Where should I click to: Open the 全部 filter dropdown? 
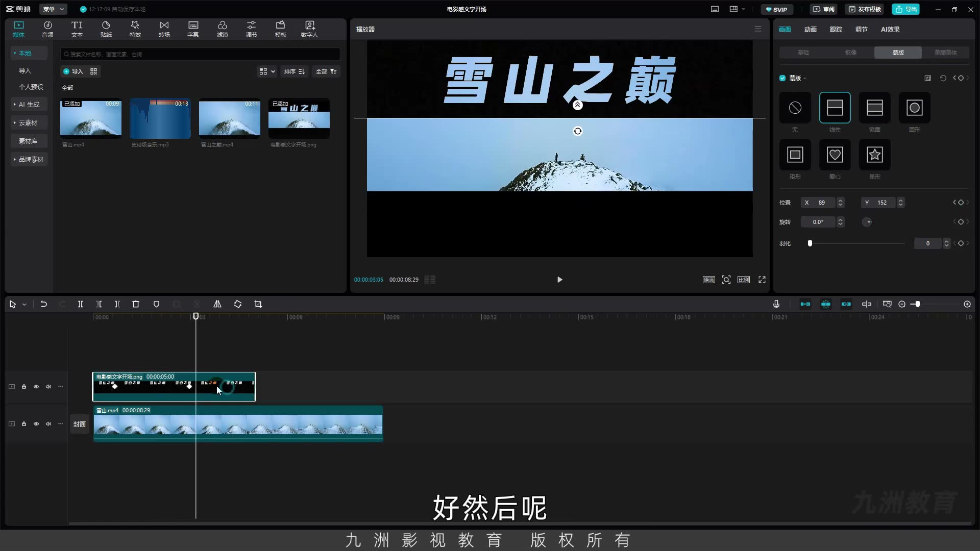tap(326, 71)
